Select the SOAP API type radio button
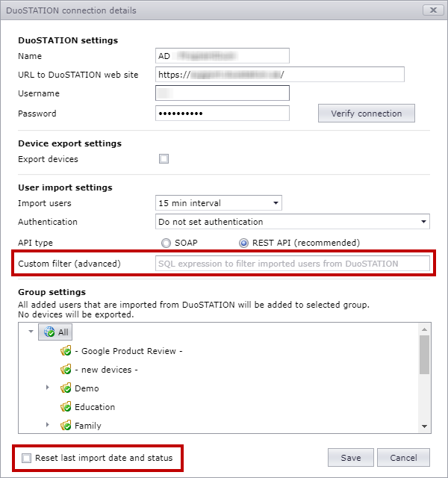This screenshot has height=478, width=448. [x=166, y=243]
